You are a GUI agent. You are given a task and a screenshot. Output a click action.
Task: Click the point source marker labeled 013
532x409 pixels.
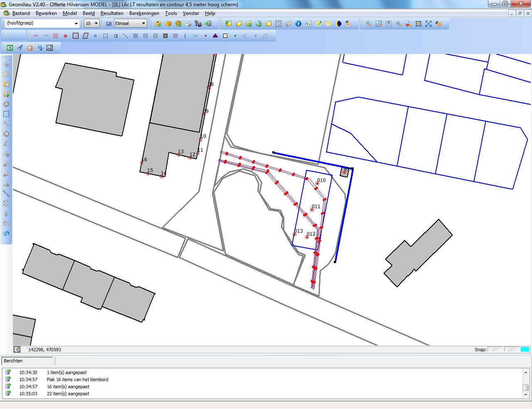295,234
